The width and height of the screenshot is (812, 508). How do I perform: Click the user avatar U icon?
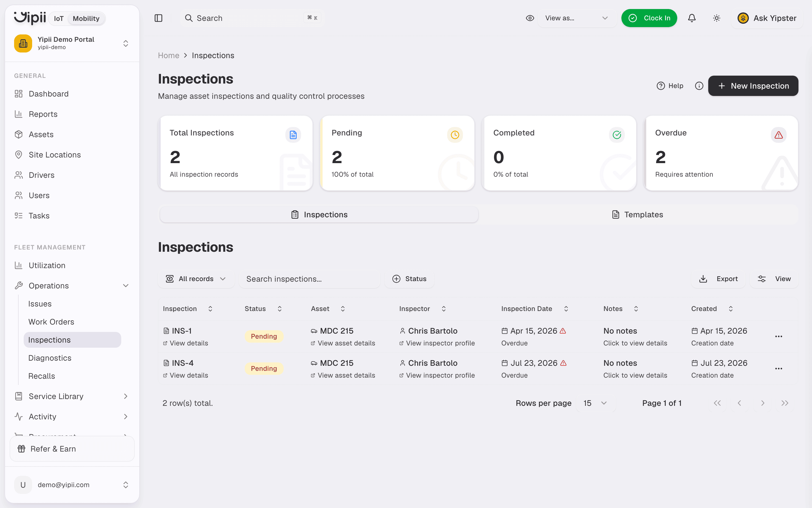coord(23,485)
